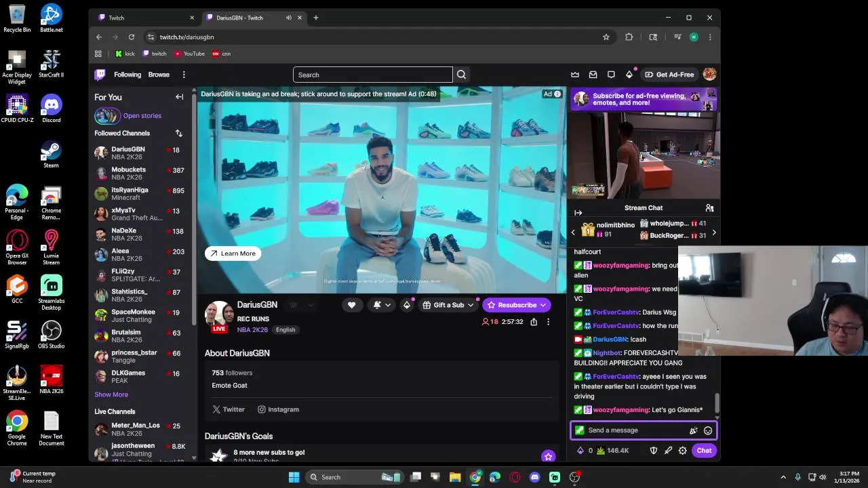Open Discord from the taskbar

tap(535, 477)
